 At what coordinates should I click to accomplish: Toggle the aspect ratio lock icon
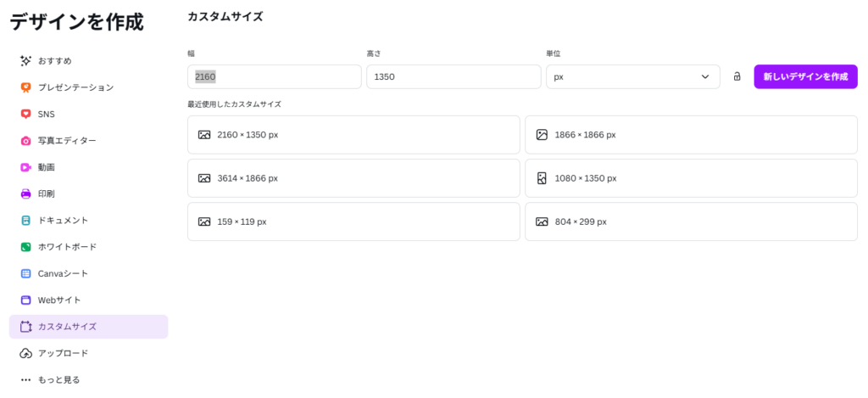coord(737,76)
